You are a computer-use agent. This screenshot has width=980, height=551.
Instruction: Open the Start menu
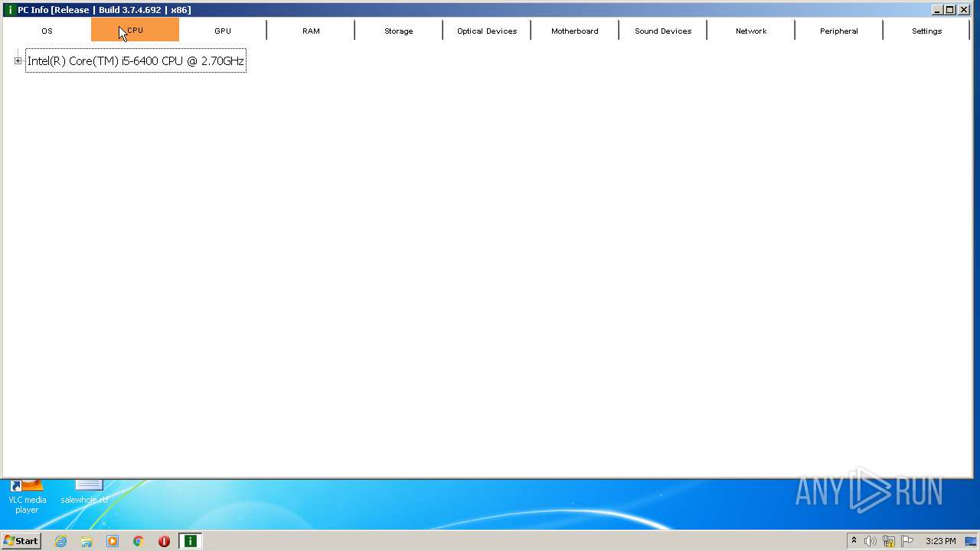coord(21,541)
